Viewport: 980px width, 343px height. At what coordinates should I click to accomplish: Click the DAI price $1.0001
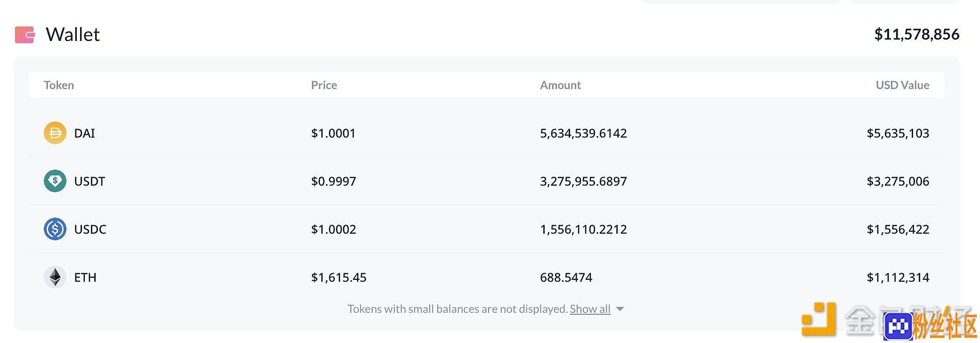[333, 133]
